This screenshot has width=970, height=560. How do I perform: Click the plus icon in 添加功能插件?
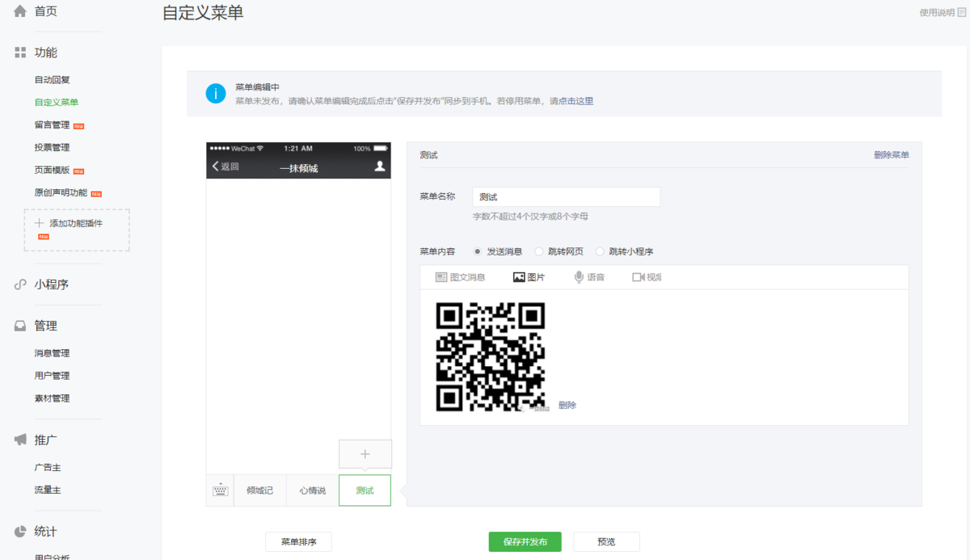[39, 223]
